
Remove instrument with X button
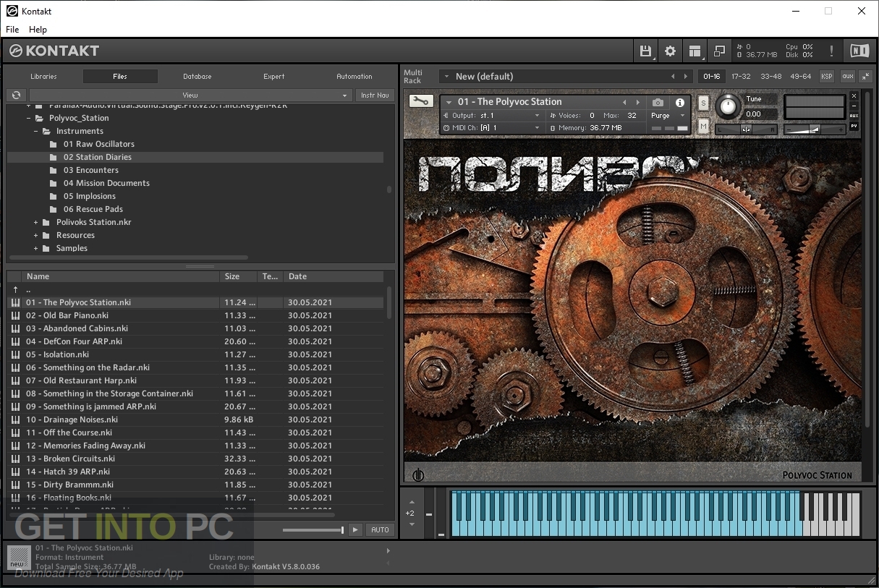pyautogui.click(x=854, y=95)
